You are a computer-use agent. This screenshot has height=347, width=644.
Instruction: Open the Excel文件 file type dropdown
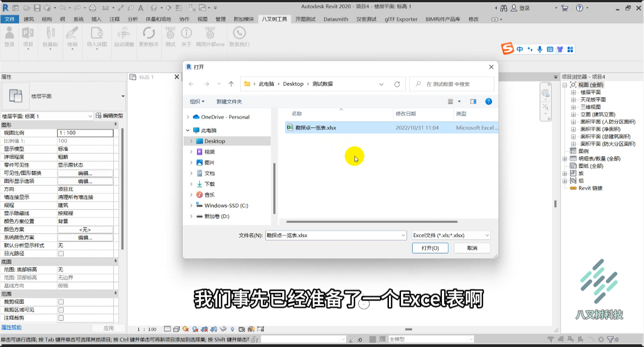[x=451, y=236]
